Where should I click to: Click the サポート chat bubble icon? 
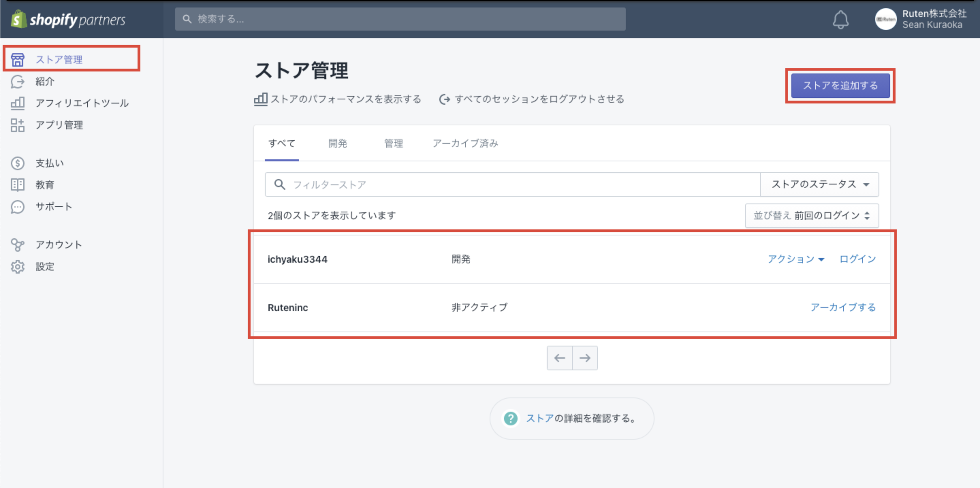click(x=17, y=207)
